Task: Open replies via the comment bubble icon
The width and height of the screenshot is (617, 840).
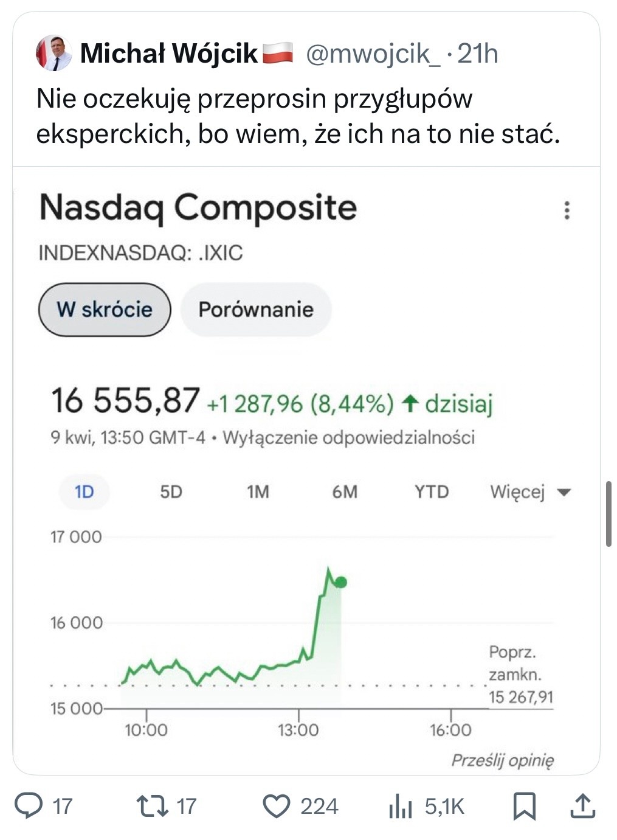Action: tap(28, 806)
